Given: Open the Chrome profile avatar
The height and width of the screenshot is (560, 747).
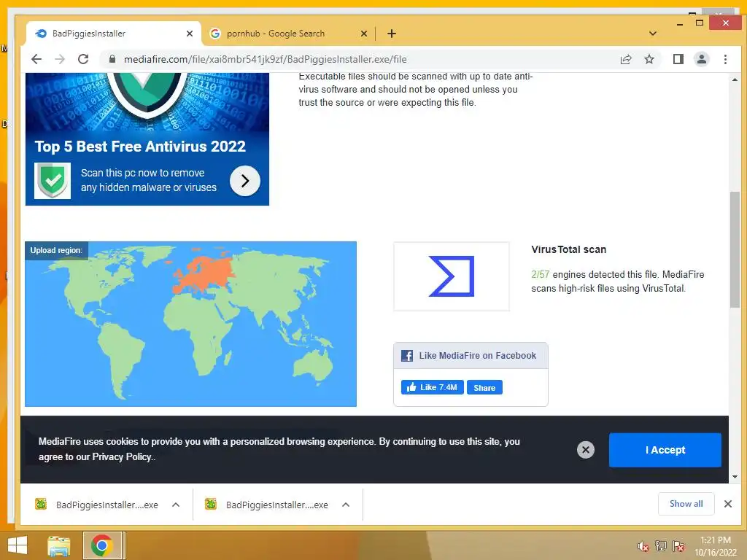Looking at the screenshot, I should (701, 59).
